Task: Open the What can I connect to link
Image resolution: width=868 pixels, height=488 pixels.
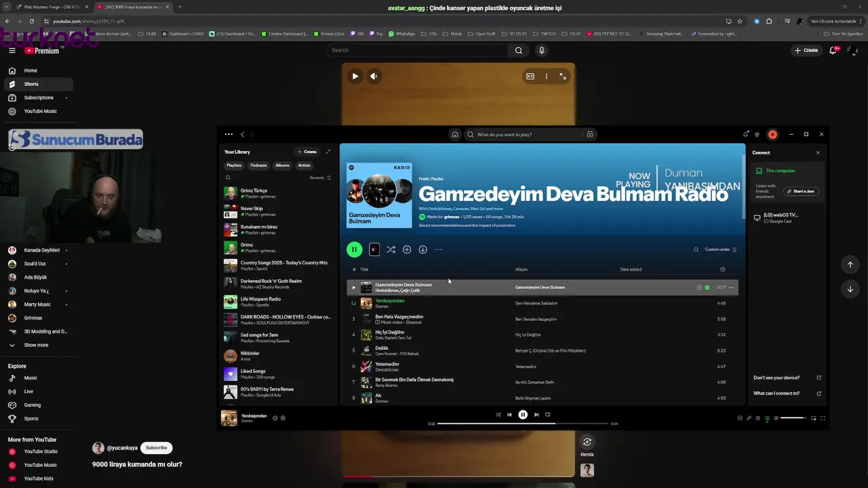Action: [x=787, y=393]
